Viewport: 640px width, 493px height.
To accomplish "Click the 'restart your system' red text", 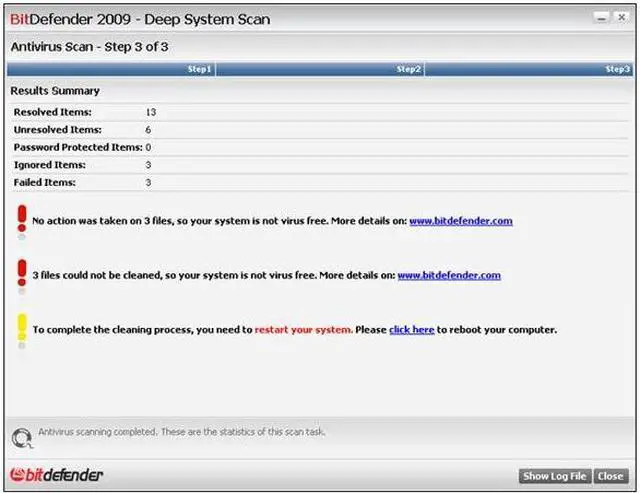I will click(x=303, y=330).
